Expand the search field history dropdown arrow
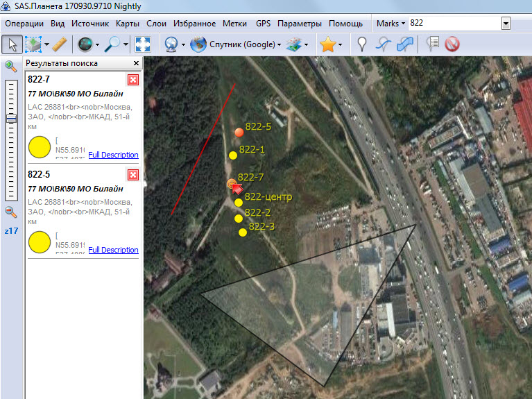The height and width of the screenshot is (399, 532). (506, 24)
